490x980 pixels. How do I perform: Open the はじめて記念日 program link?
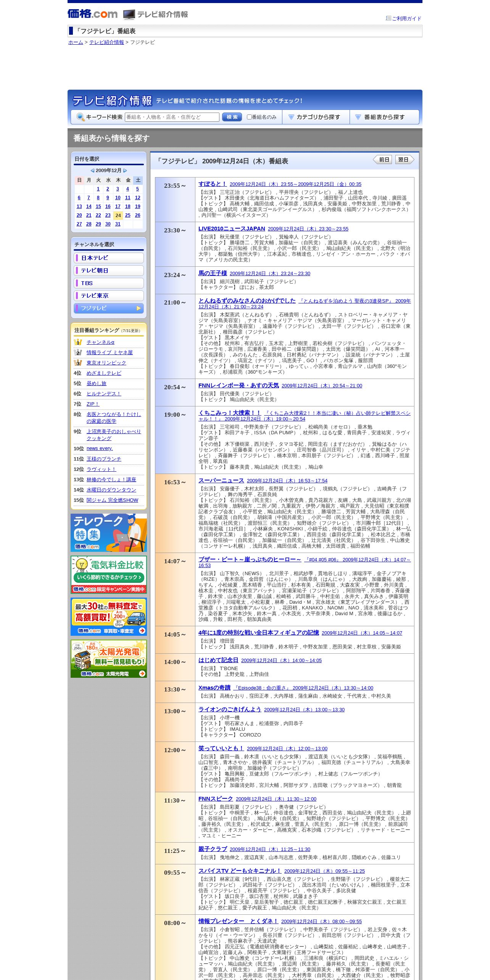point(218,660)
